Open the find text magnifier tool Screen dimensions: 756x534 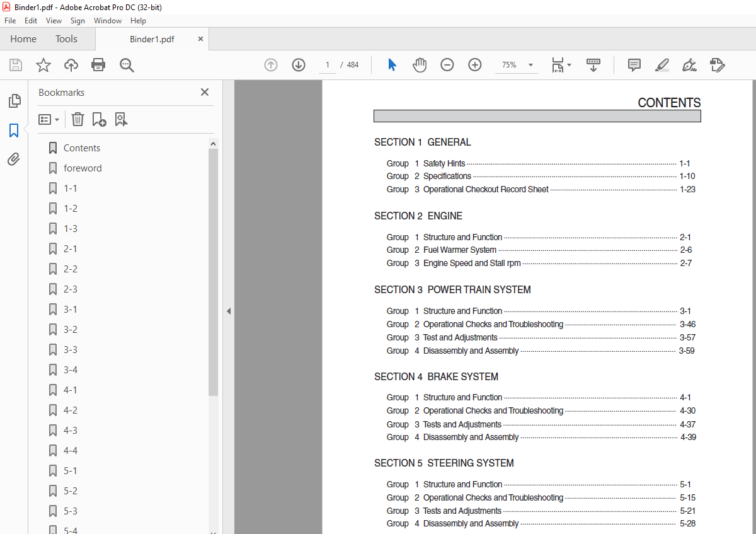[127, 65]
